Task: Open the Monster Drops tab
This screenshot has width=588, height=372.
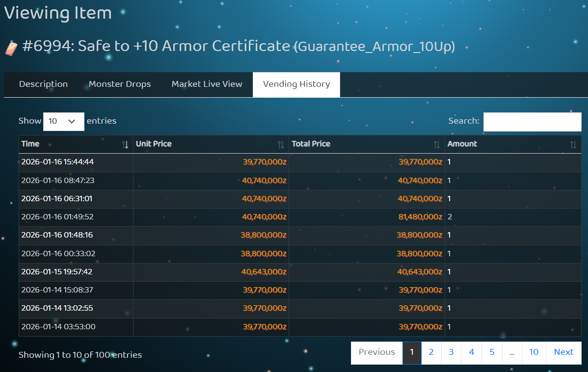Action: [120, 84]
